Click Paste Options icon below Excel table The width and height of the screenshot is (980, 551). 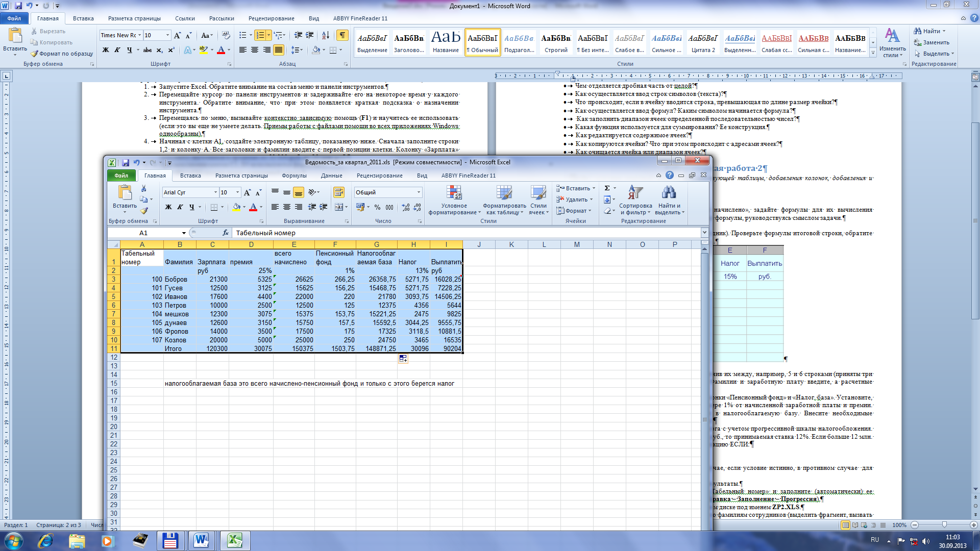point(403,359)
